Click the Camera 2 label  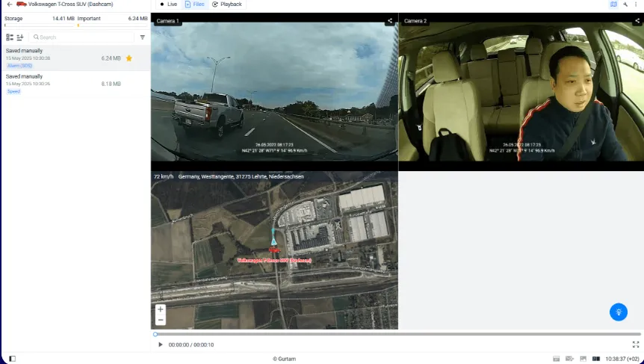pos(415,20)
